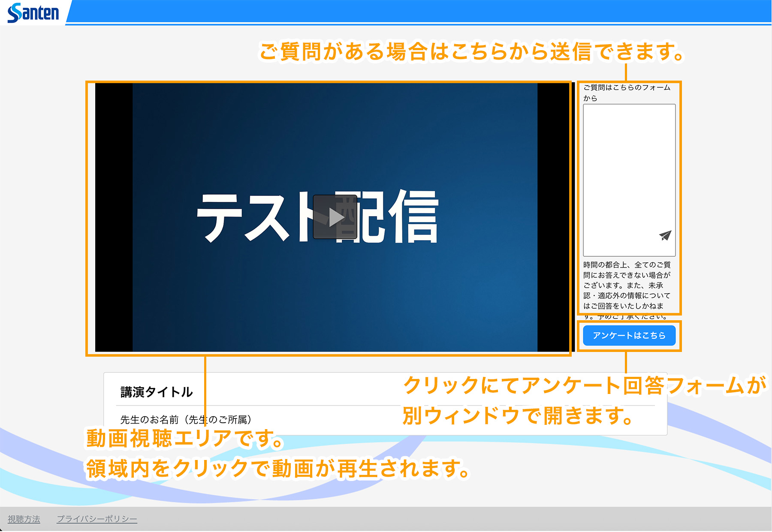Open the プライバシーポリシー footer link
Image resolution: width=772 pixels, height=532 pixels.
pos(97,519)
